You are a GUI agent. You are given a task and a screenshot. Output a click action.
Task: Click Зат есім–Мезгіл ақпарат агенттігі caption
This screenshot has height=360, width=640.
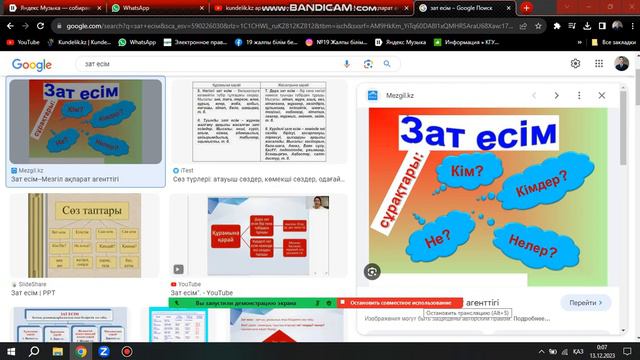tap(65, 179)
